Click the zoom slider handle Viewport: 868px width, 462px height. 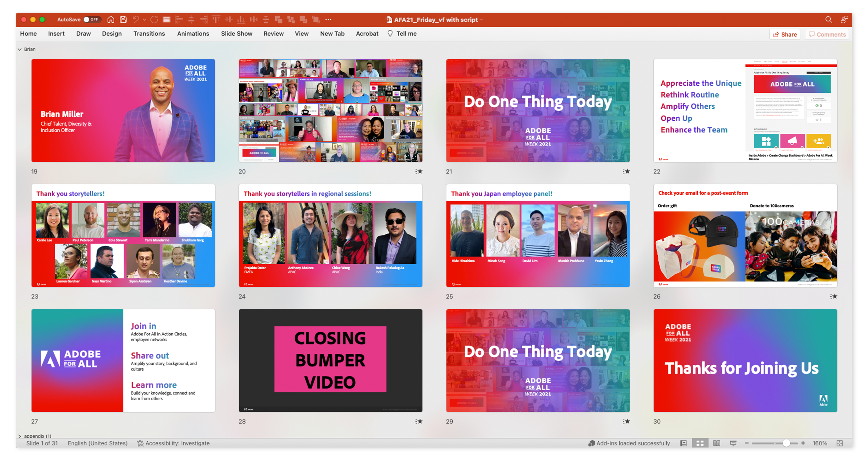click(786, 443)
